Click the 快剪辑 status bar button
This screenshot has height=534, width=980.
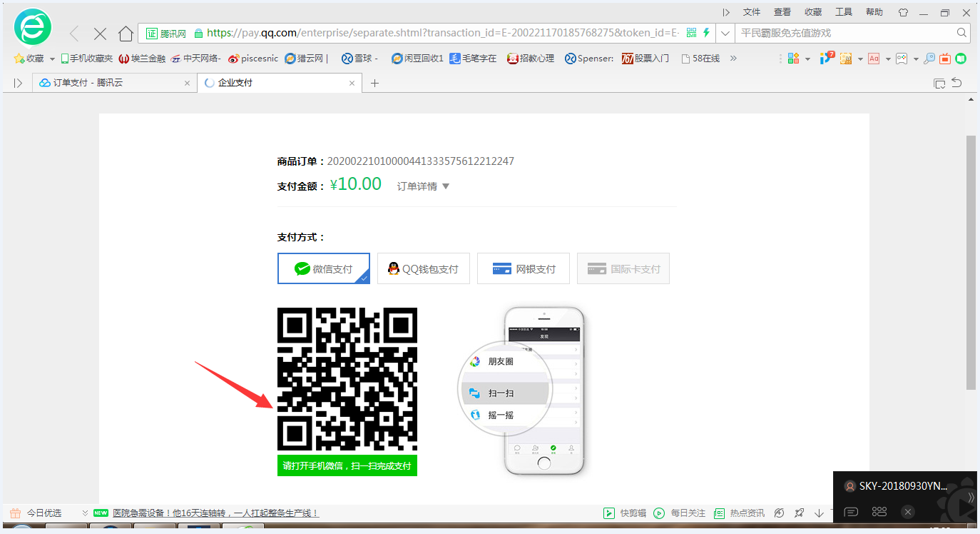(625, 513)
